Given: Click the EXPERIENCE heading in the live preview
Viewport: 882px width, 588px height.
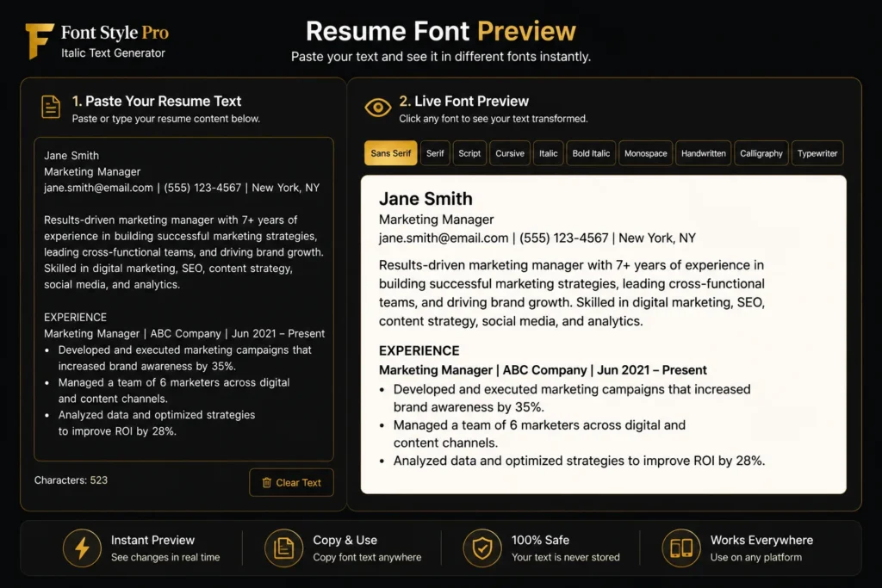Looking at the screenshot, I should click(x=419, y=350).
